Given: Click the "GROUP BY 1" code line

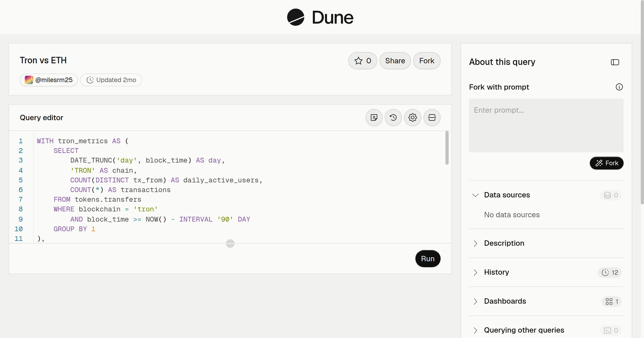Looking at the screenshot, I should click(x=74, y=229).
